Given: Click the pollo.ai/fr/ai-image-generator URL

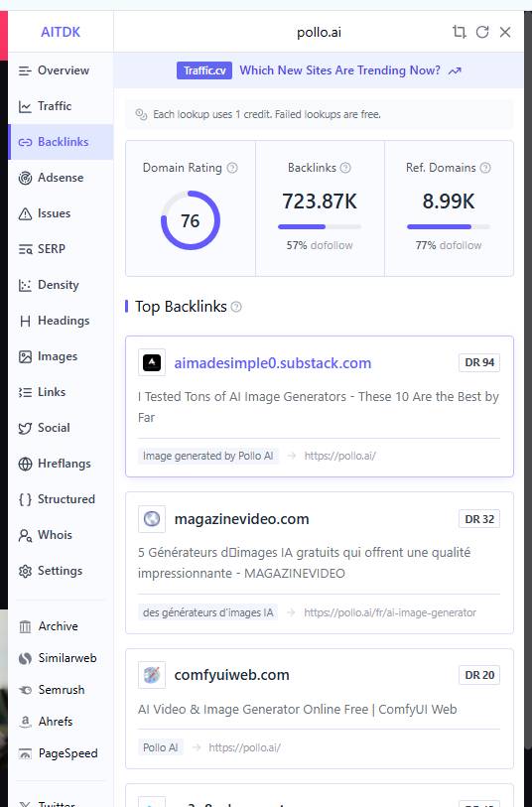Looking at the screenshot, I should (390, 612).
